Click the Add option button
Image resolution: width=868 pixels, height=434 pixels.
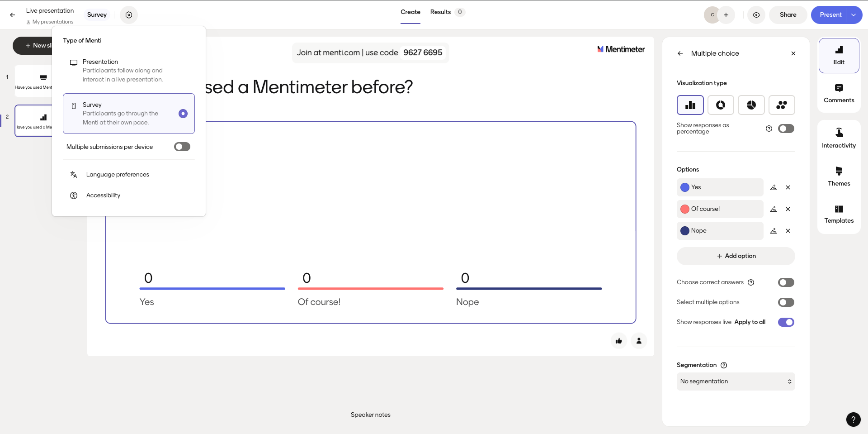pyautogui.click(x=736, y=256)
